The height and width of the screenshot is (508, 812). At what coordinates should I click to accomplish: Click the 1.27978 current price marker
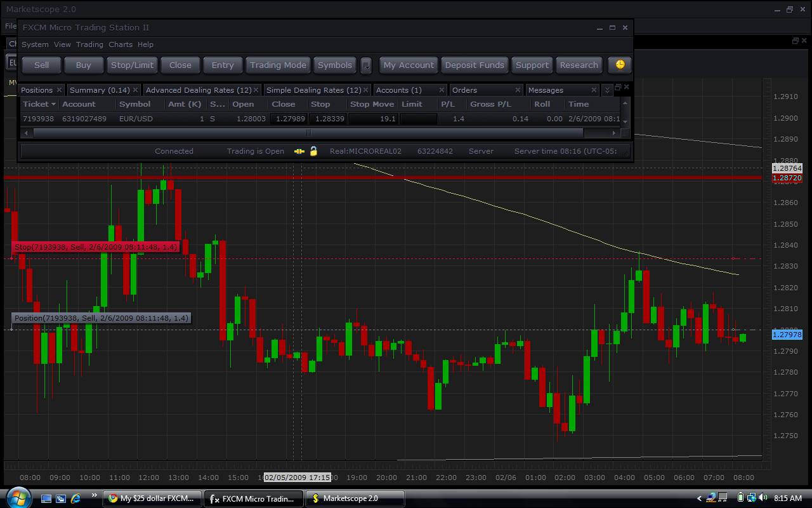787,335
